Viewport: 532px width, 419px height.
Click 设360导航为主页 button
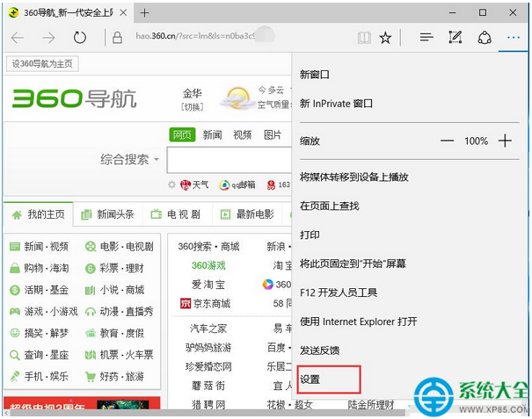[x=42, y=64]
